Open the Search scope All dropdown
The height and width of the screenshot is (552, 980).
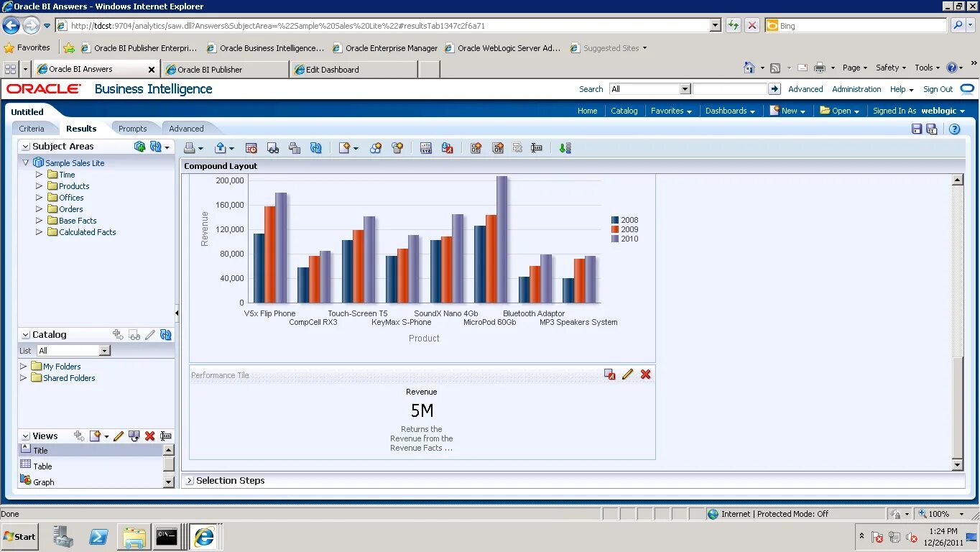[x=685, y=89]
